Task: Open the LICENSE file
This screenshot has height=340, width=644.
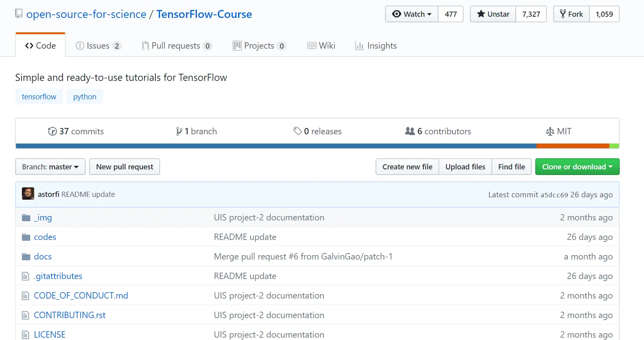Action: 50,335
